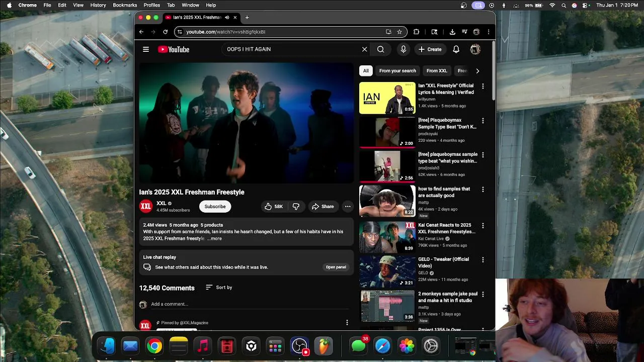This screenshot has width=644, height=362.
Task: Open the notifications bell
Action: (x=456, y=49)
